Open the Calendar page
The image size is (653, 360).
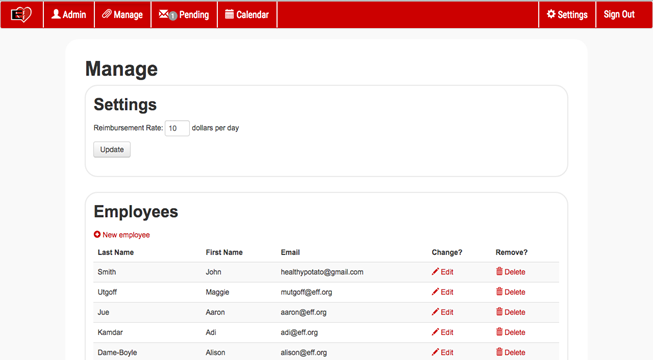(x=247, y=15)
